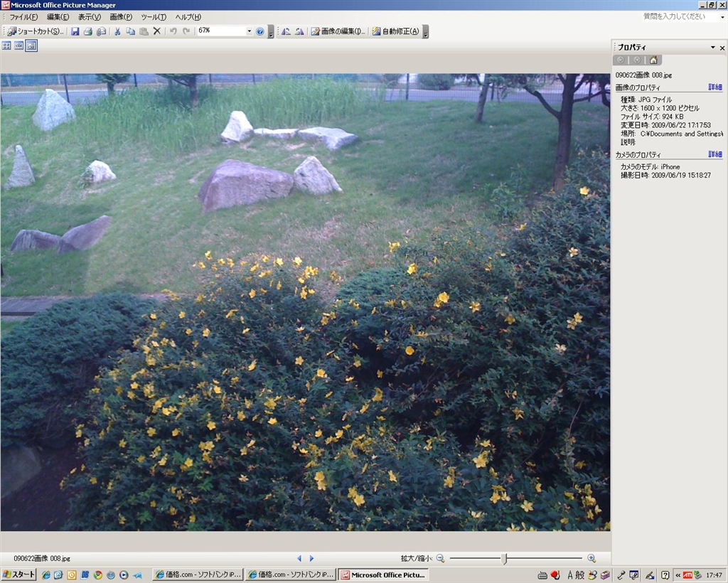Launch Chrome from quick launch
The image size is (728, 583).
click(98, 575)
